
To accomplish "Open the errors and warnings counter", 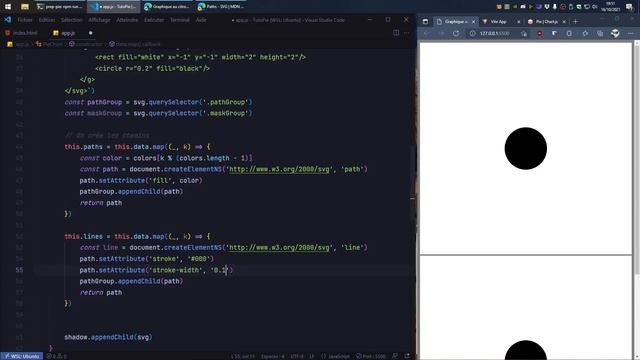I will (57, 356).
